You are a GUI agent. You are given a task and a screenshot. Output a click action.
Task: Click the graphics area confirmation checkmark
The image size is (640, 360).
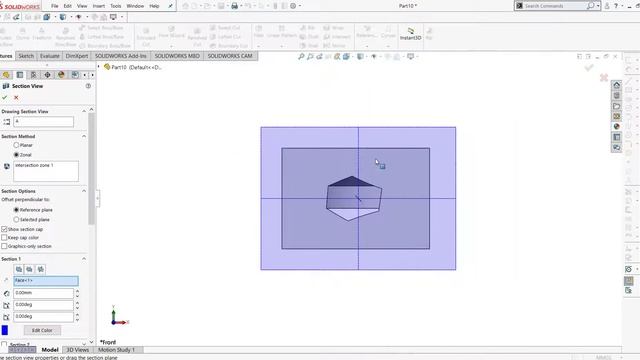(x=589, y=67)
